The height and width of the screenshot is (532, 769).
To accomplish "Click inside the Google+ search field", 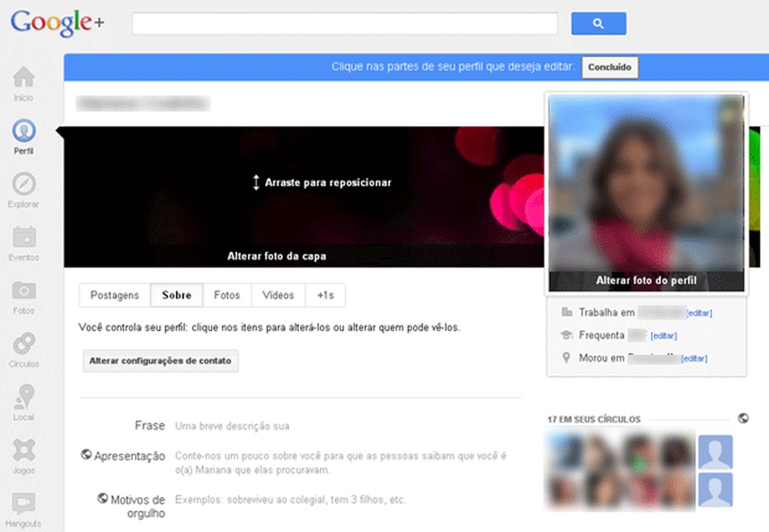I will (x=345, y=23).
